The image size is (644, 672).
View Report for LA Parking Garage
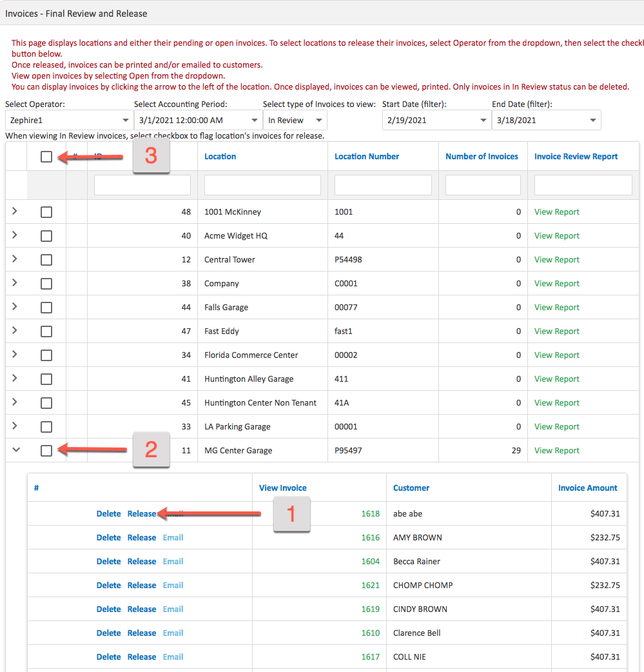(556, 426)
